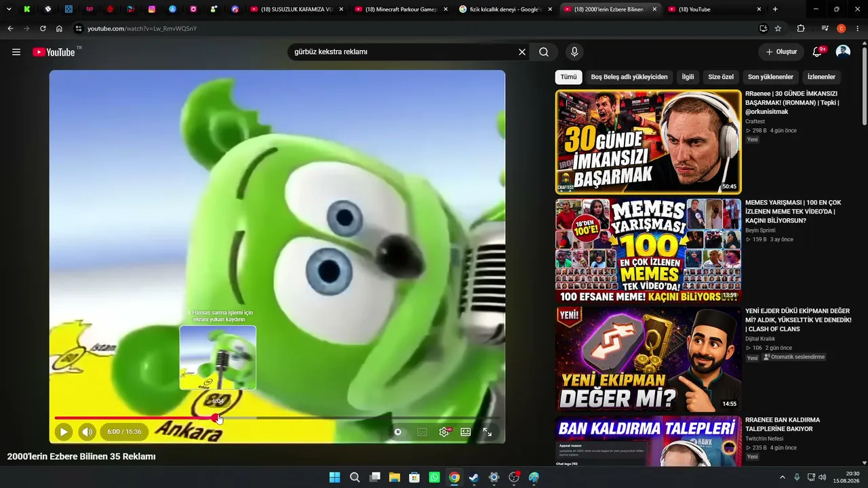This screenshot has width=868, height=488.
Task: Open the notifications bell
Action: coord(818,52)
